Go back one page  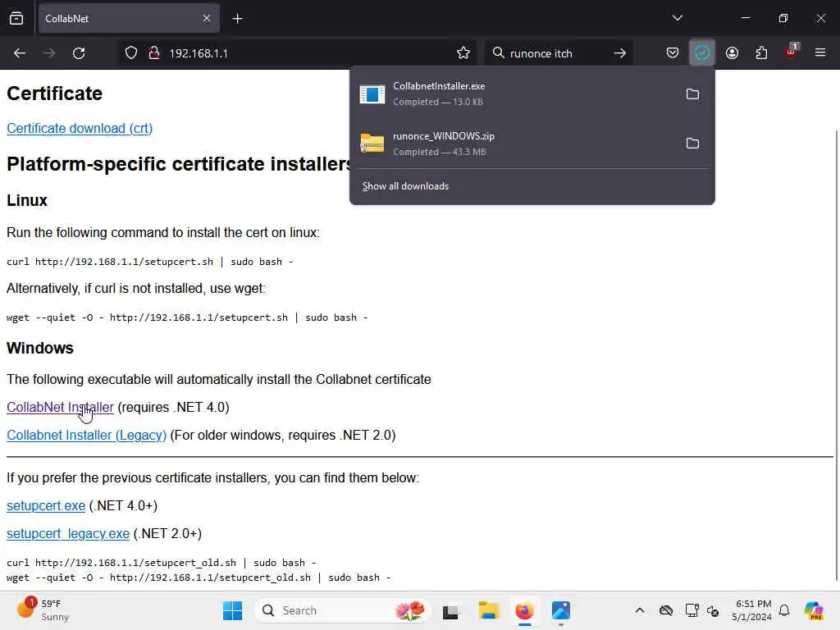(20, 53)
